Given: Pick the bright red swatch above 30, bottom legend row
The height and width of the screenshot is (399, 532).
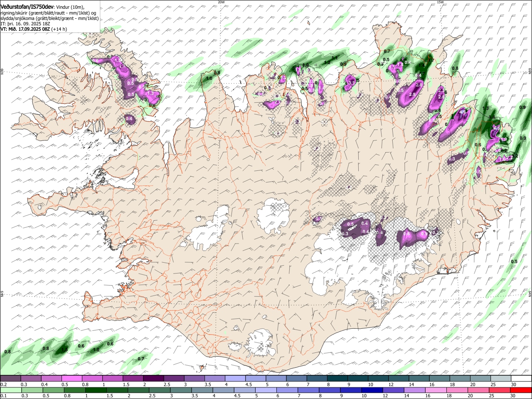Looking at the screenshot, I should click(x=521, y=390).
